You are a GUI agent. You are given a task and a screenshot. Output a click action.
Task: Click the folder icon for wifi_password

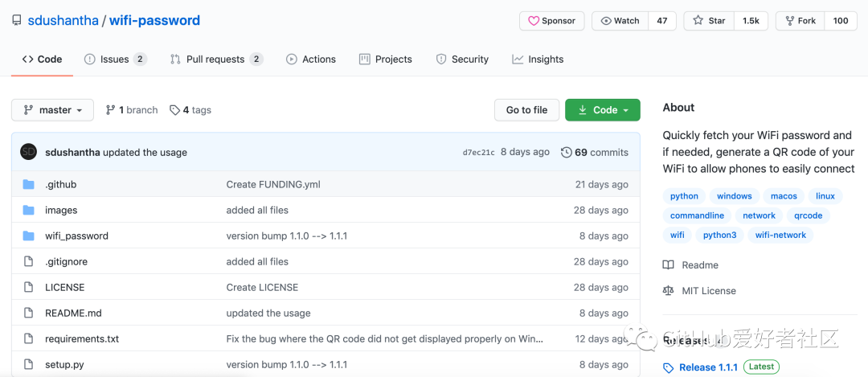(29, 236)
